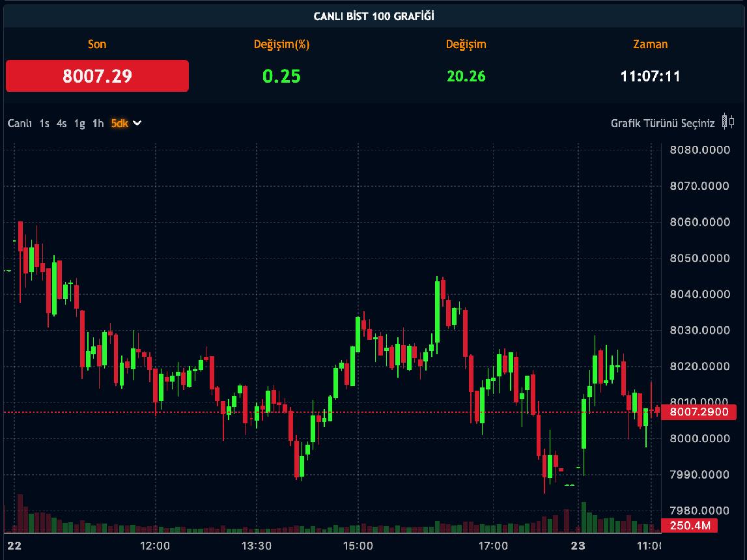This screenshot has height=560, width=747.
Task: Click the CANLI BİST 100 GRAFİĞİ title
Action: pos(374,16)
